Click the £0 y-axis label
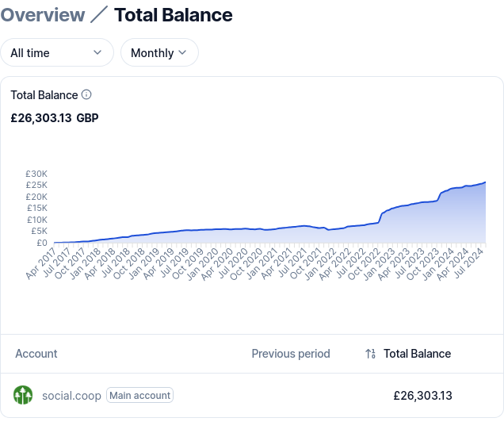 click(x=41, y=243)
